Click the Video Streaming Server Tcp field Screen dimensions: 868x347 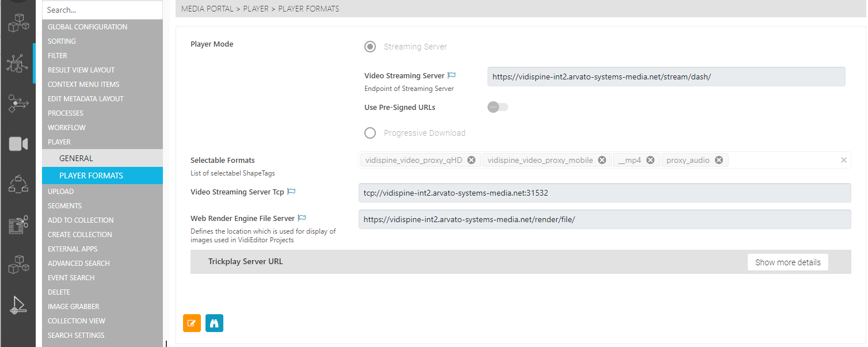(604, 193)
